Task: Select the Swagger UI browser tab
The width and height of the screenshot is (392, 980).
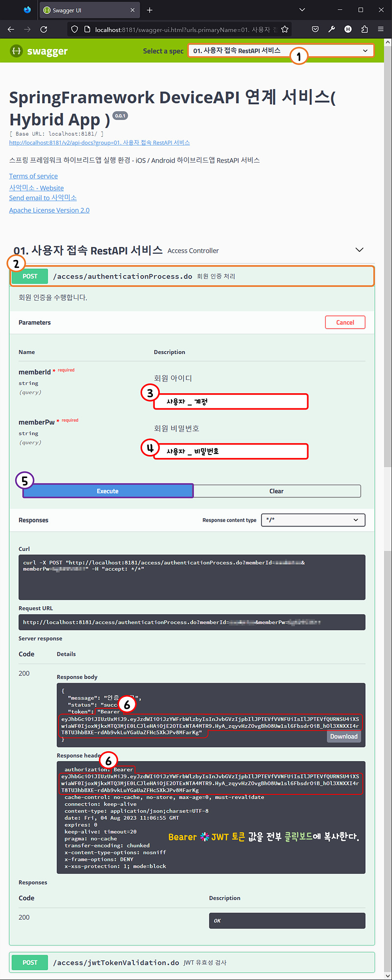Action: 89,10
